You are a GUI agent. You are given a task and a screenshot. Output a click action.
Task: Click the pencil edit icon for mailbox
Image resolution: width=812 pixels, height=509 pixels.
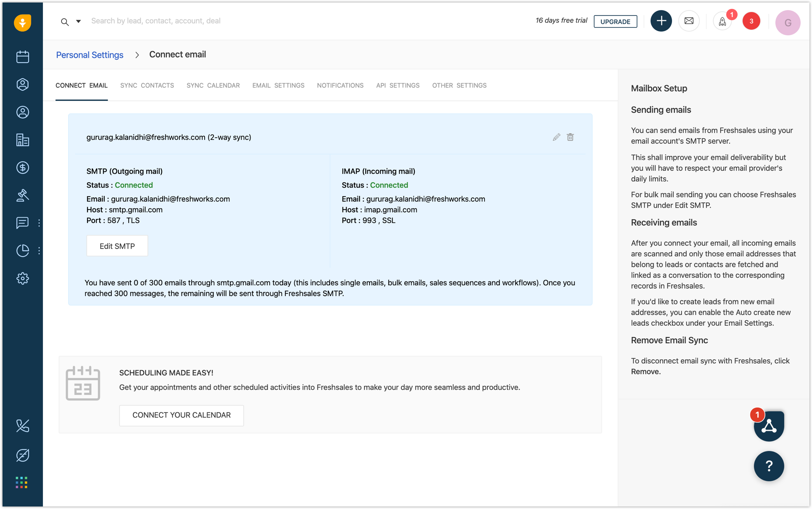[x=556, y=137]
